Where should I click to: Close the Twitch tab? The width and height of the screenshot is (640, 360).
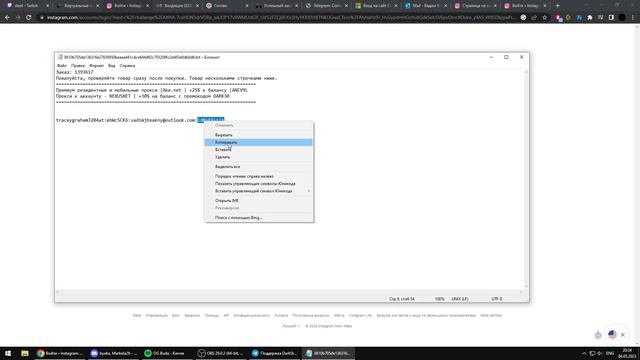pos(47,6)
